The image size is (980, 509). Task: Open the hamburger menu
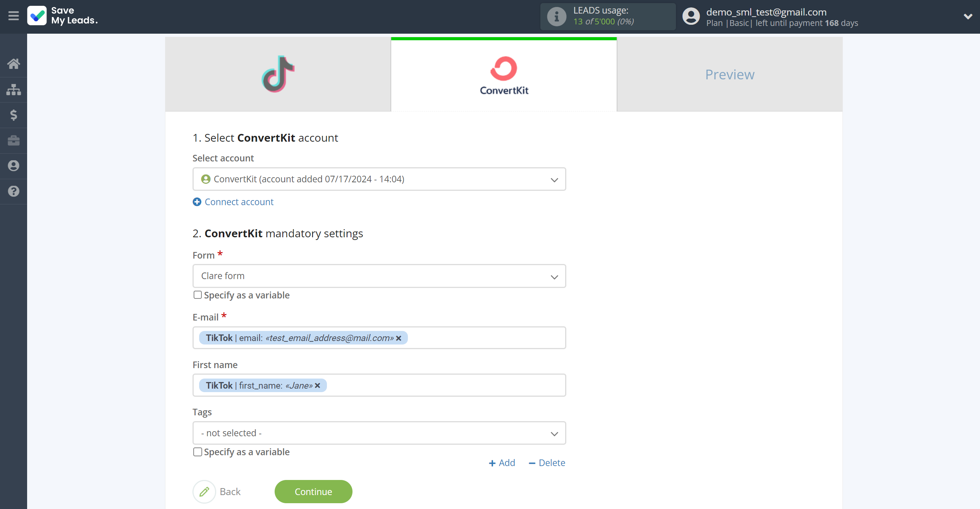click(14, 16)
